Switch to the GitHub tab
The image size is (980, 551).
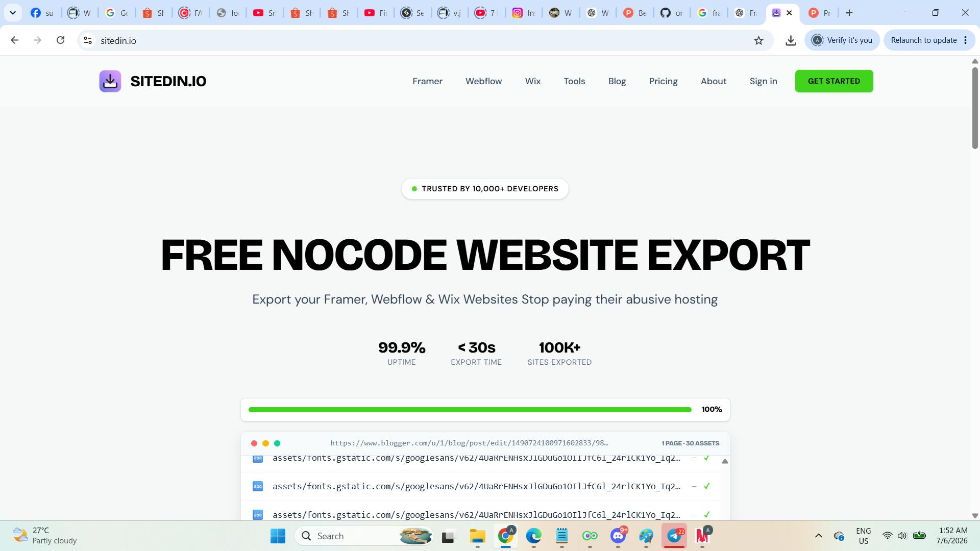tap(671, 13)
